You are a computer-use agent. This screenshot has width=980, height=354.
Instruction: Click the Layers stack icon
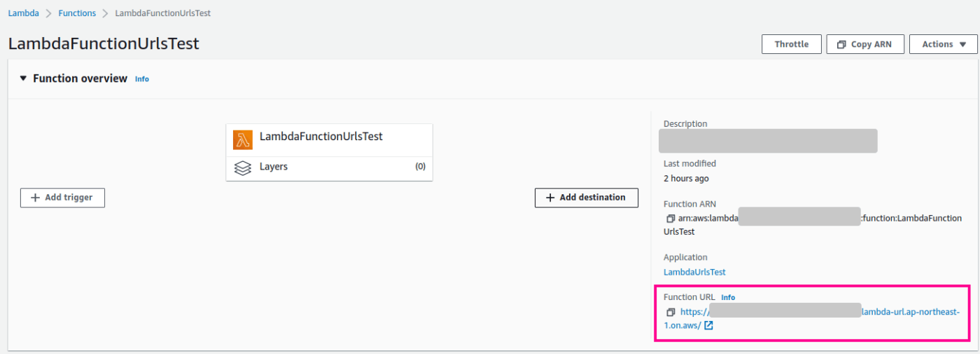(243, 168)
